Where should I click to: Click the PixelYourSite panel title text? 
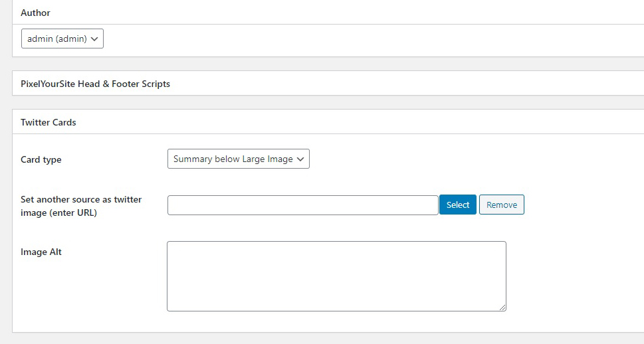[95, 84]
